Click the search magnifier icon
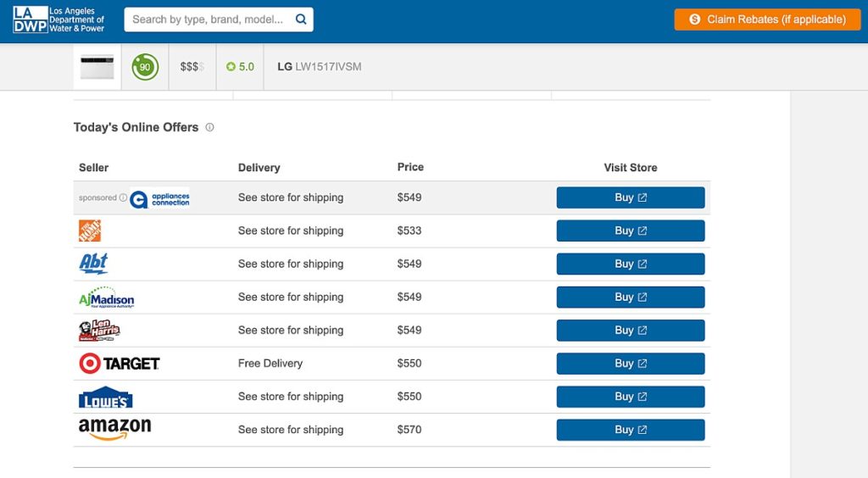 (x=301, y=19)
